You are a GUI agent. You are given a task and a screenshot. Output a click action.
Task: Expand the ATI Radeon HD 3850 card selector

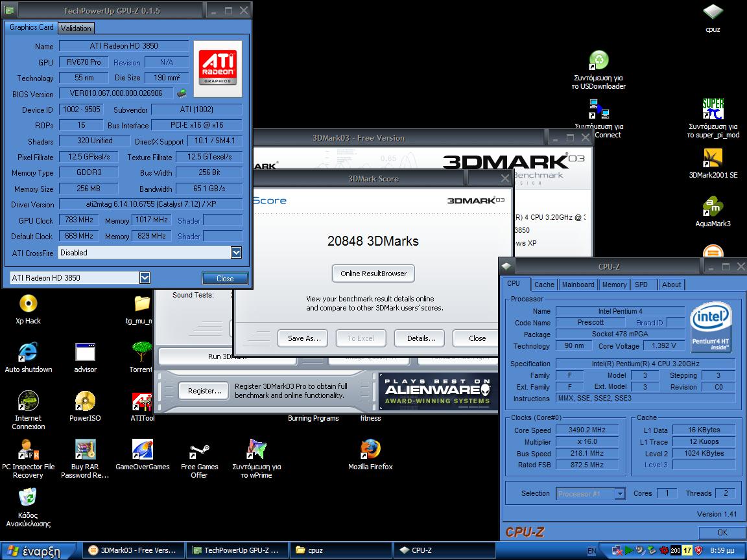(145, 277)
